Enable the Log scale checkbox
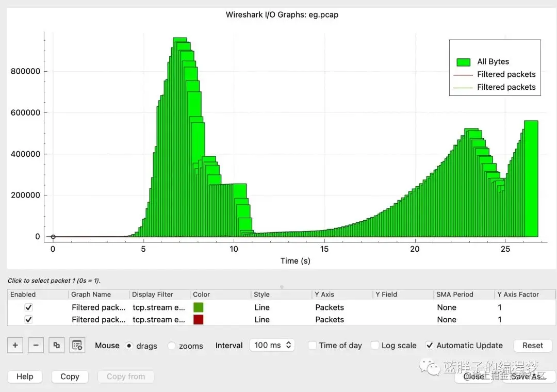Image resolution: width=557 pixels, height=392 pixels. click(375, 345)
